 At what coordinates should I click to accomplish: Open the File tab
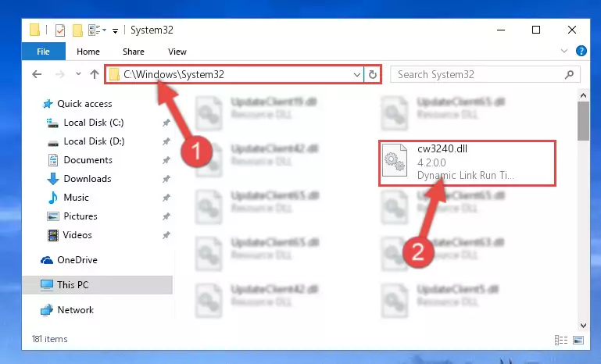[x=43, y=52]
